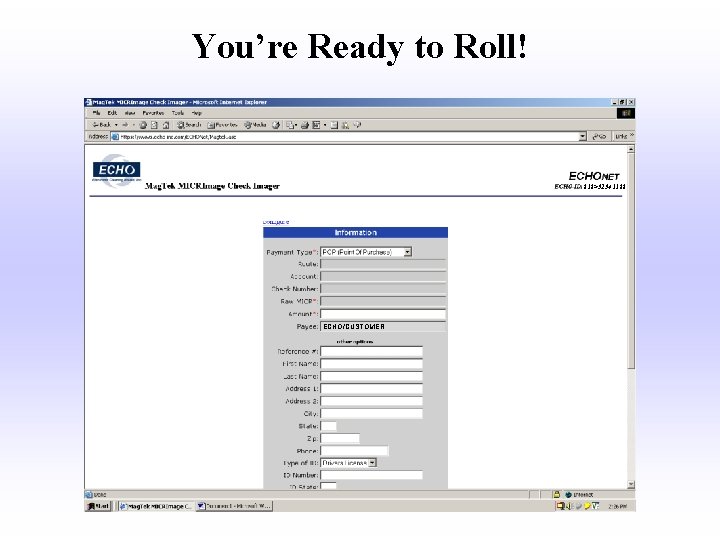Go forward with the Forward arrow

tap(125, 125)
